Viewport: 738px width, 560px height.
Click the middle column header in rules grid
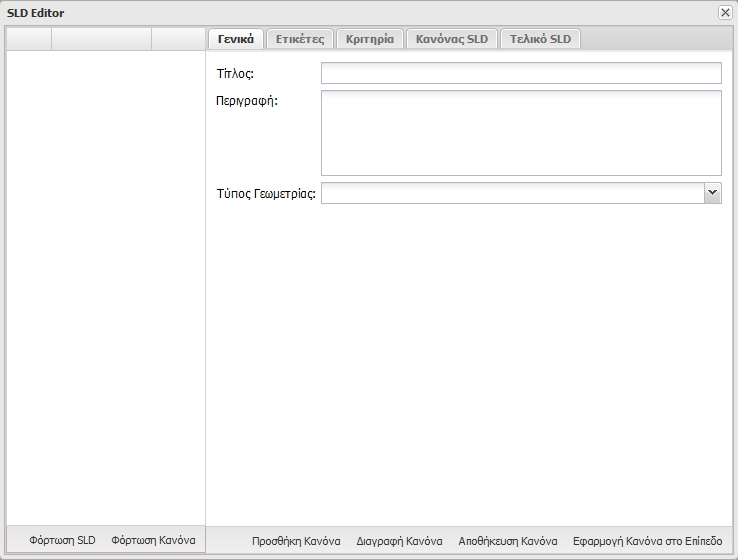[x=101, y=39]
